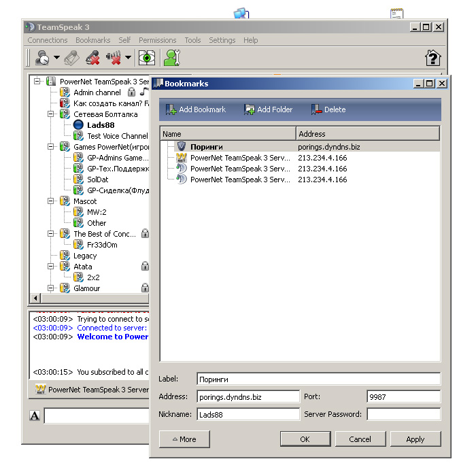This screenshot has width=476, height=476.
Task: Collapse the Mascot channel
Action: pyautogui.click(x=51, y=201)
